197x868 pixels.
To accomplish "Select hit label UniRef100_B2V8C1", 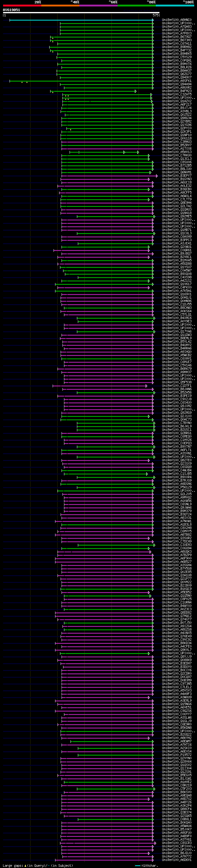I will pyautogui.click(x=176, y=257).
